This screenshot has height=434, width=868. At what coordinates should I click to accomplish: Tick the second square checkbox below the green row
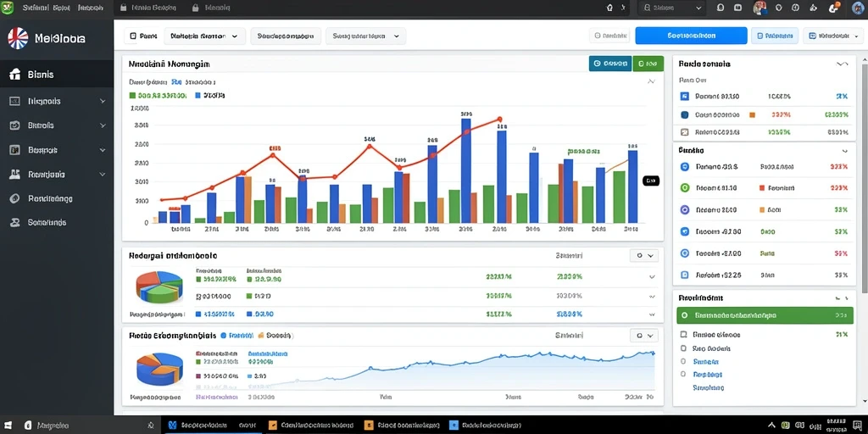tap(684, 348)
